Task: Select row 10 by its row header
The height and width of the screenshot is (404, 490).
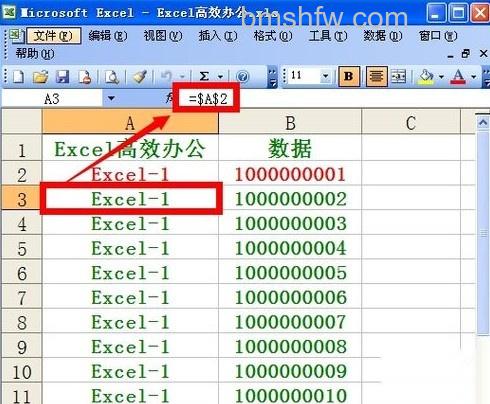Action: 22,371
